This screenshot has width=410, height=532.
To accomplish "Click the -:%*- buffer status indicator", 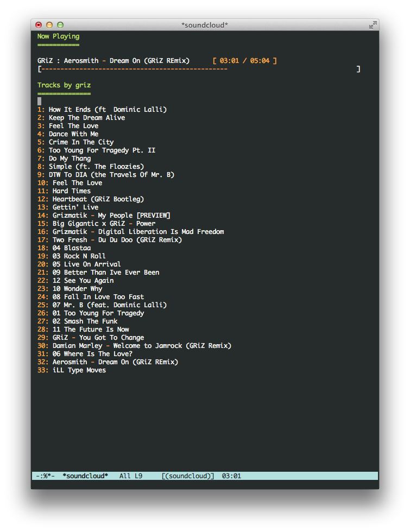I will click(45, 476).
